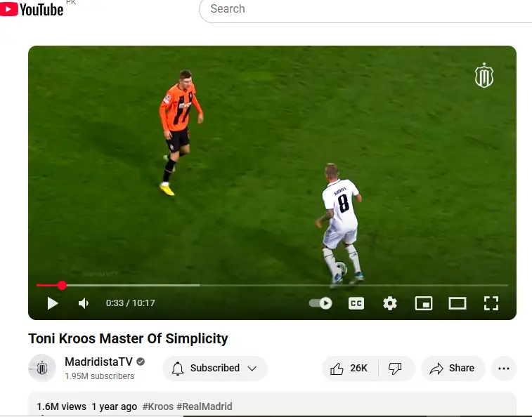Open MadridistaTV channel avatar
This screenshot has width=532, height=417.
point(42,368)
